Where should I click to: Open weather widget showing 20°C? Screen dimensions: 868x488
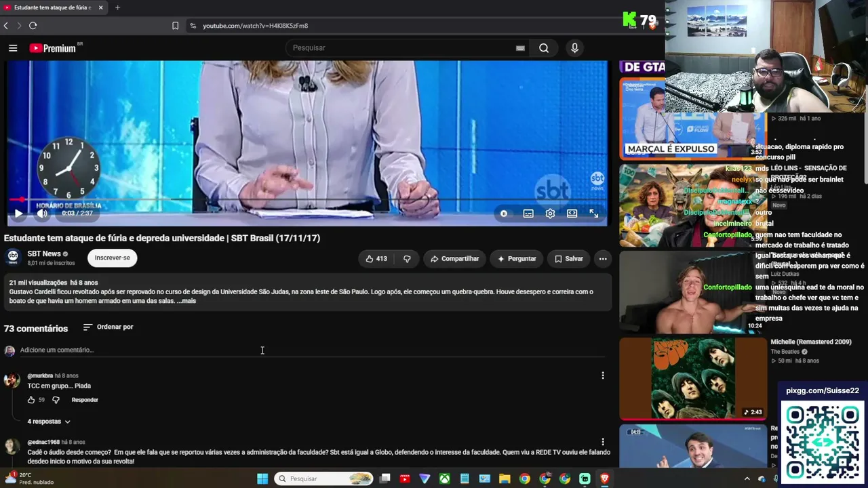pyautogui.click(x=28, y=479)
